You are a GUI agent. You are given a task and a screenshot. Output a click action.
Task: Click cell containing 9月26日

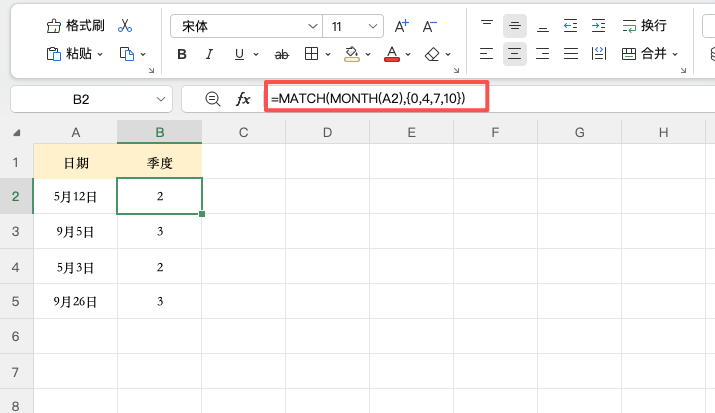point(76,301)
